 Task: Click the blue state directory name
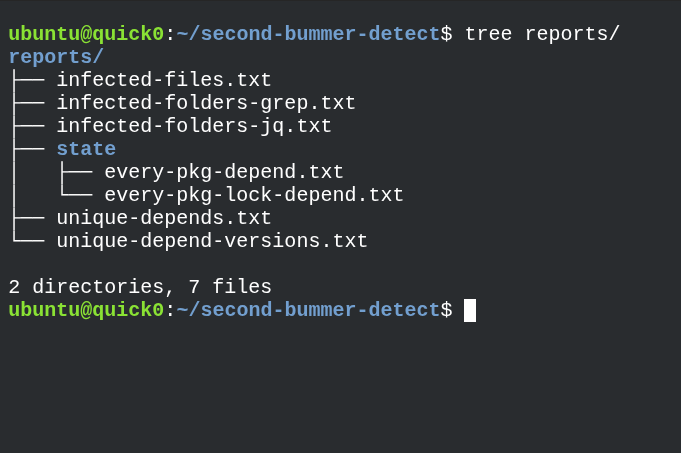click(86, 149)
